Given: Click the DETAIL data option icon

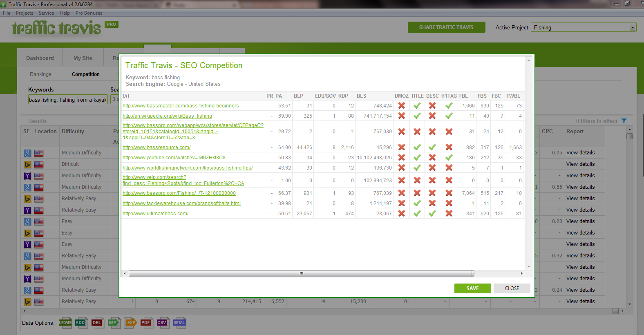Looking at the screenshot, I should click(179, 322).
